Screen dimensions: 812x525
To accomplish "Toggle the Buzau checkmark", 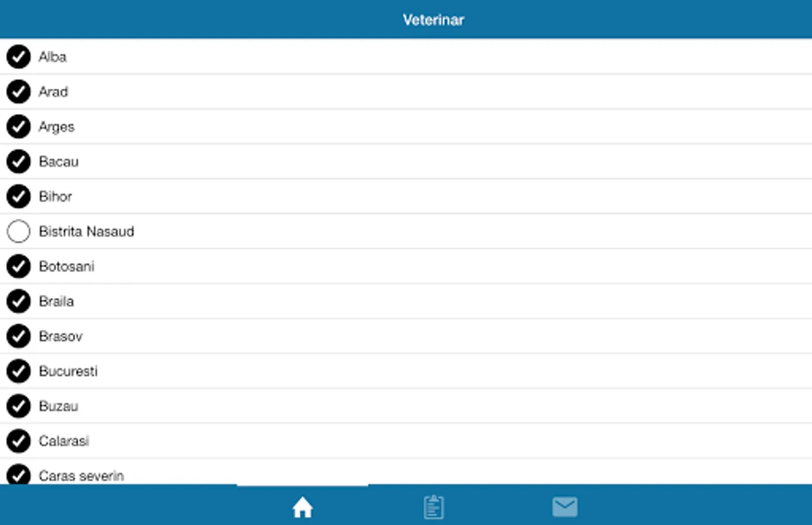I will [19, 406].
